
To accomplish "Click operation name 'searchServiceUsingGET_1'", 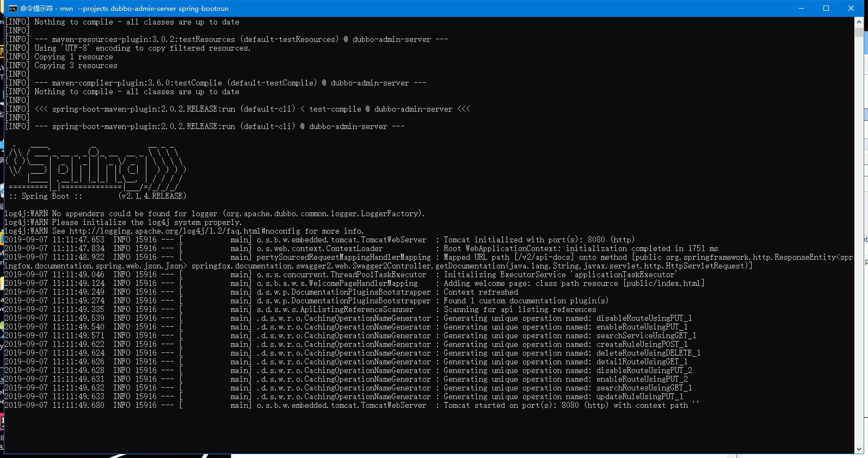I will point(646,335).
